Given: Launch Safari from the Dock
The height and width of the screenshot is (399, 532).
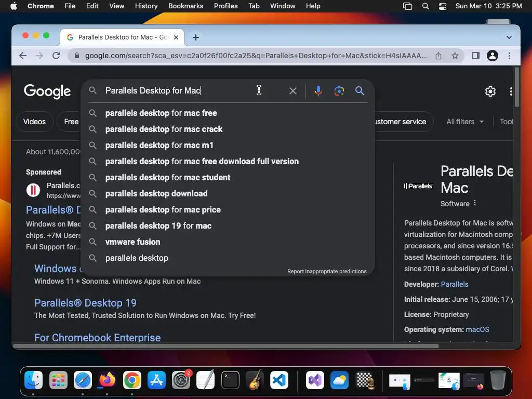Looking at the screenshot, I should (83, 380).
